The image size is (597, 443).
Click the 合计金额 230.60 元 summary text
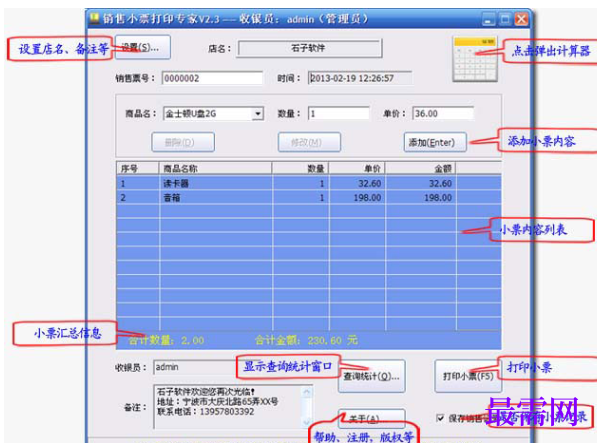[306, 340]
